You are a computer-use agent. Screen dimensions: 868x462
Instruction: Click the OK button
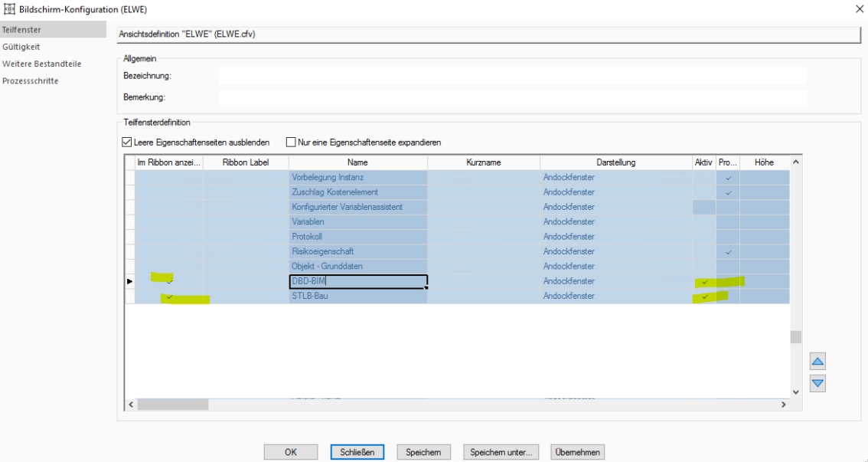tap(291, 452)
